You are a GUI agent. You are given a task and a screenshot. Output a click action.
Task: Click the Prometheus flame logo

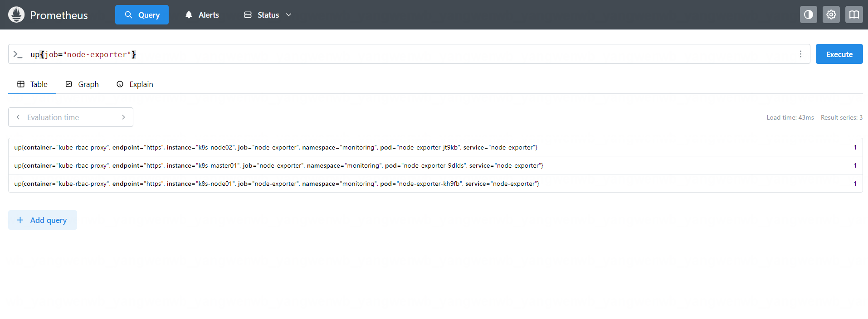(16, 15)
